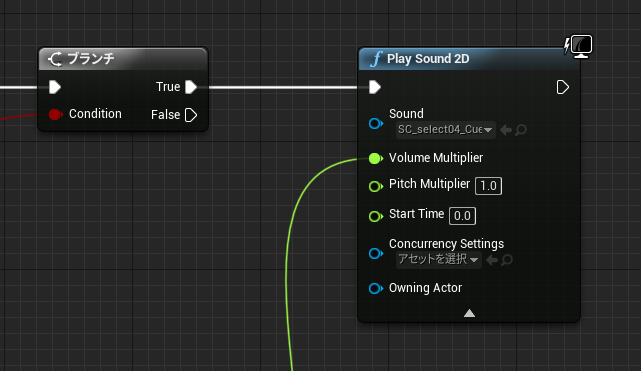Open the アセットを選択 concurrency dropdown
Viewport: 641px width, 371px height.
coord(439,259)
